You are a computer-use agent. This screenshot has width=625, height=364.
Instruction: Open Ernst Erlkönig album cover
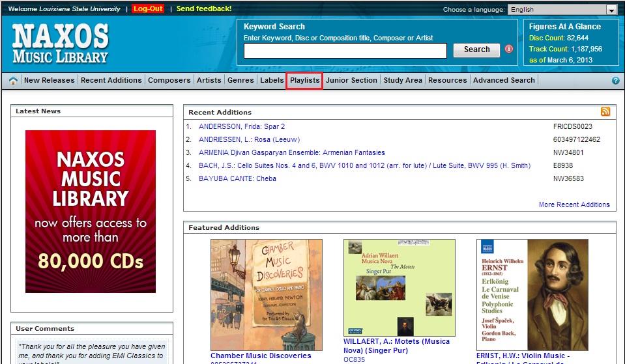tap(532, 295)
